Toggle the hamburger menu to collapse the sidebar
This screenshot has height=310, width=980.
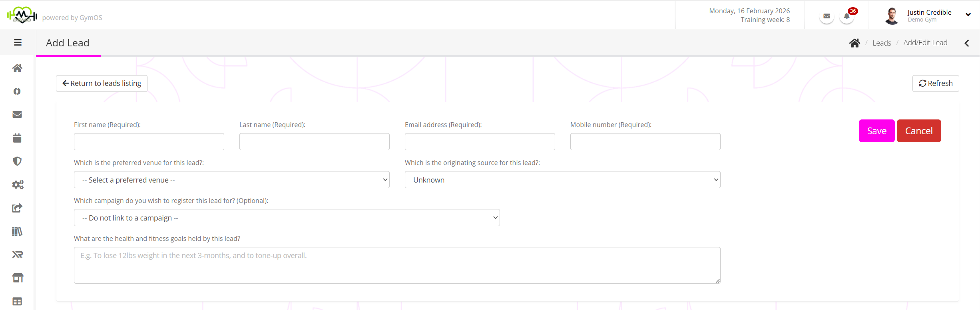[18, 42]
